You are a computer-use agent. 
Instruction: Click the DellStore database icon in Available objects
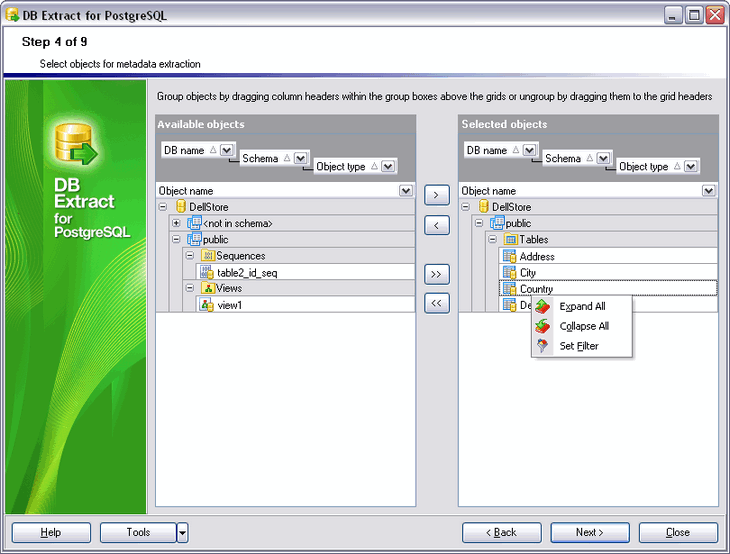click(x=181, y=207)
